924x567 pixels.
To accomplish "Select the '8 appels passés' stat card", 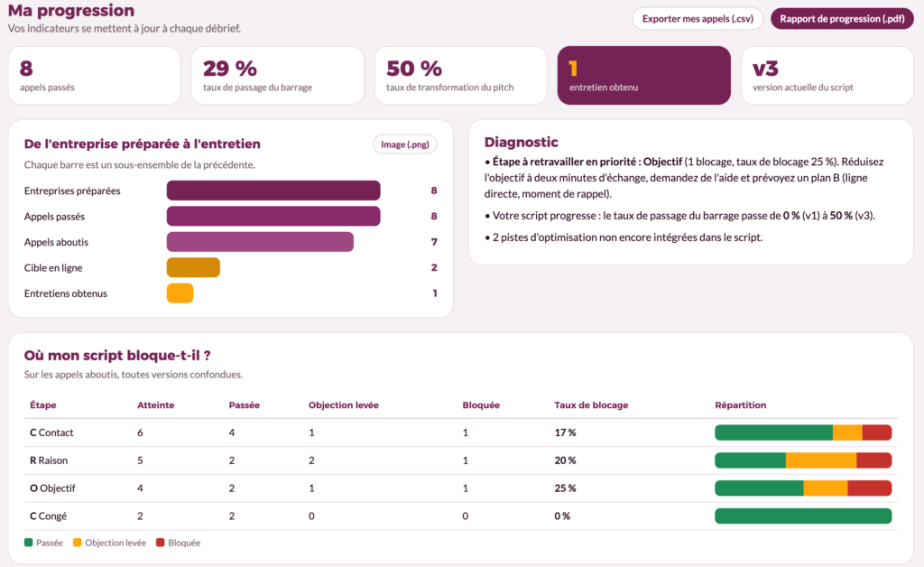I will pos(94,76).
